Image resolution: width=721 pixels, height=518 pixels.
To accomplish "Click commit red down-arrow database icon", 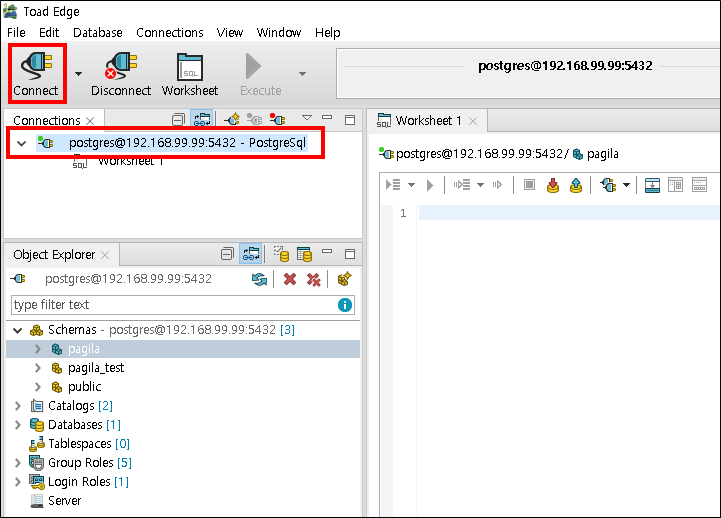I will click(x=553, y=185).
